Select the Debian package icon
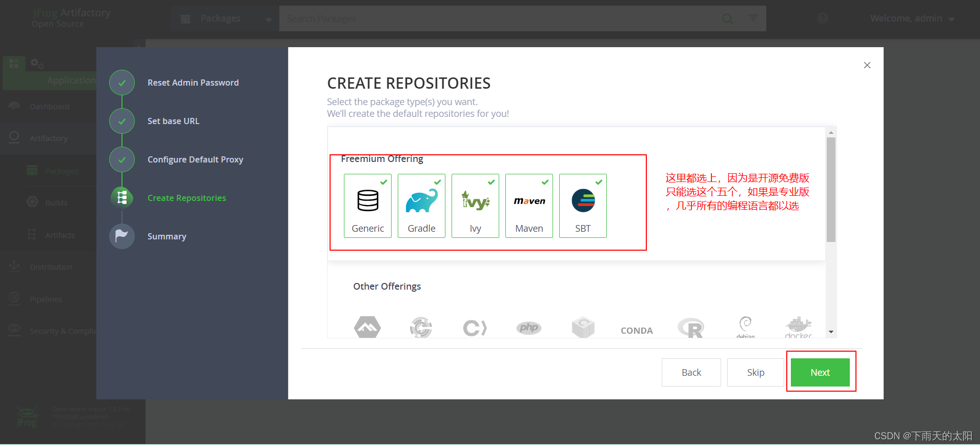This screenshot has height=446, width=980. click(745, 328)
